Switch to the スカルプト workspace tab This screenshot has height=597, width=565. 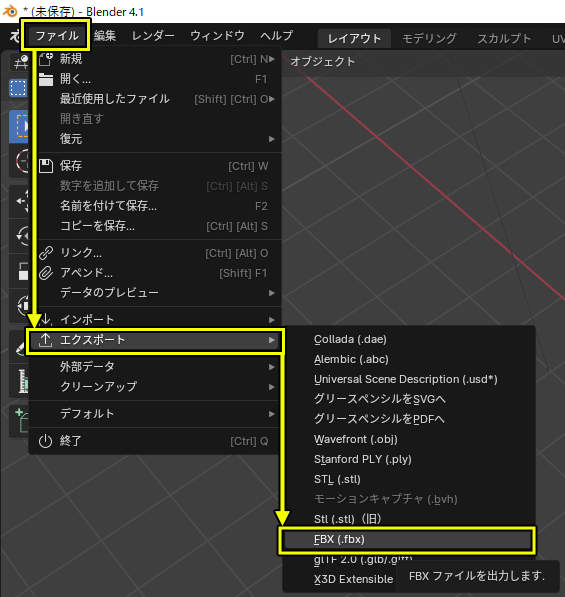coord(504,38)
